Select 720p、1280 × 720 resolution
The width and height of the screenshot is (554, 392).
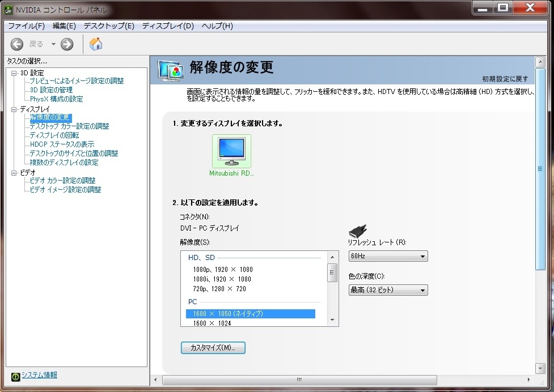tap(219, 289)
